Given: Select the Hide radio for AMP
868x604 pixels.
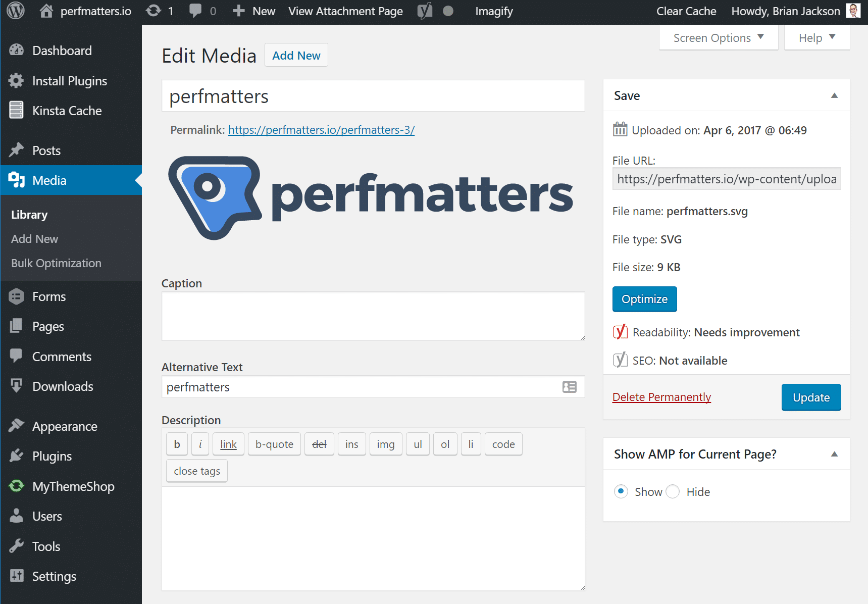Looking at the screenshot, I should pyautogui.click(x=673, y=491).
